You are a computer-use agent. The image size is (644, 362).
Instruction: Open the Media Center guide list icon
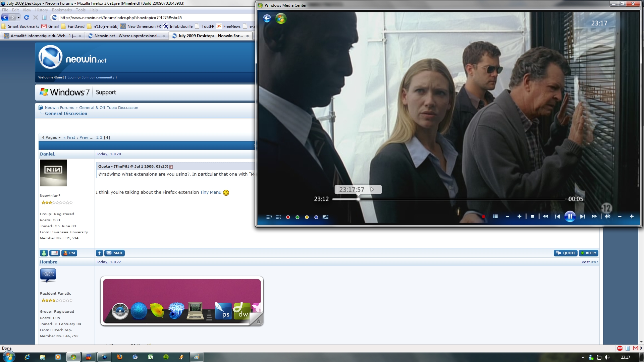point(495,217)
